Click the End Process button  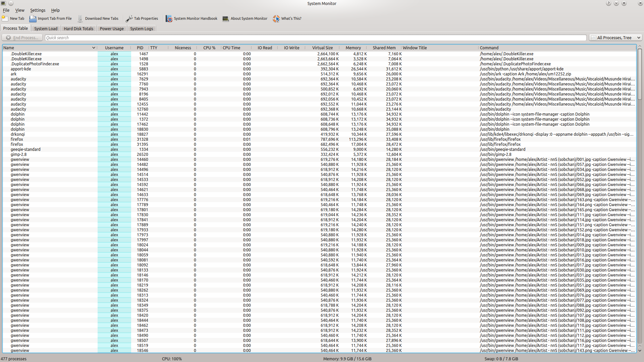click(x=22, y=38)
